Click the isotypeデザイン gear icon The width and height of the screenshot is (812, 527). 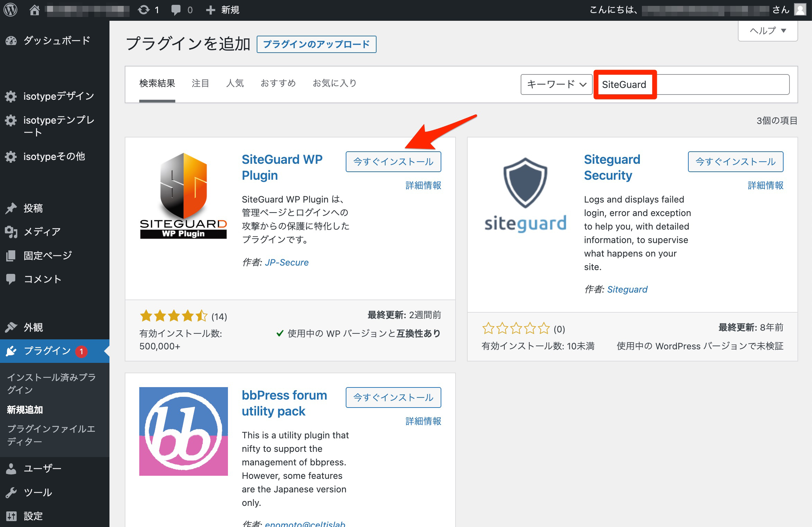pyautogui.click(x=11, y=96)
